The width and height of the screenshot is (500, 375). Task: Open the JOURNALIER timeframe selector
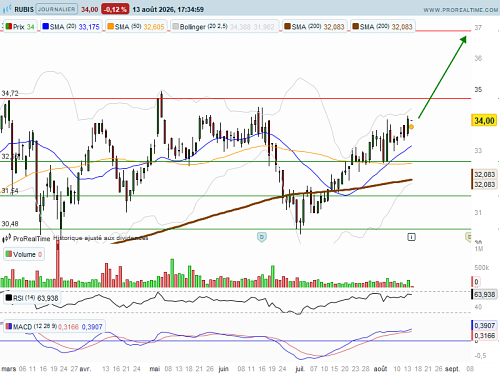(x=57, y=9)
